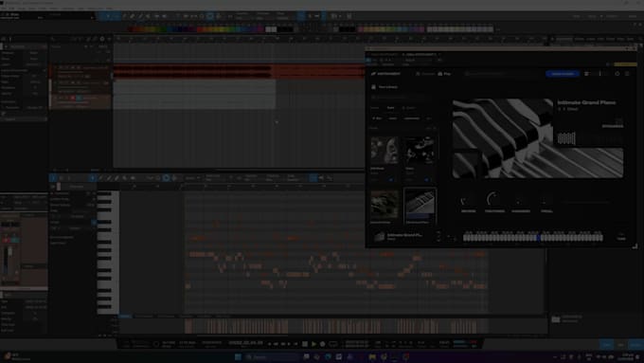The image size is (644, 363).
Task: Click the first knob under the piano artwork
Action: 468,202
